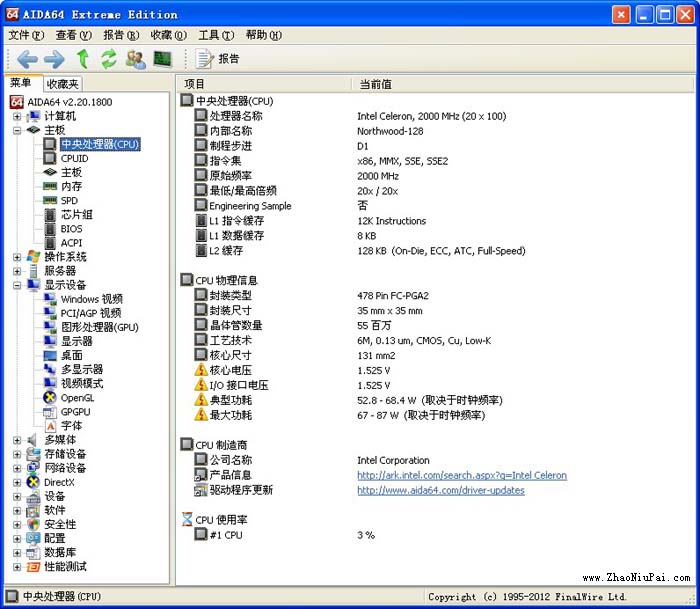The height and width of the screenshot is (609, 700).
Task: Open the 查看(V) menu
Action: tap(74, 35)
